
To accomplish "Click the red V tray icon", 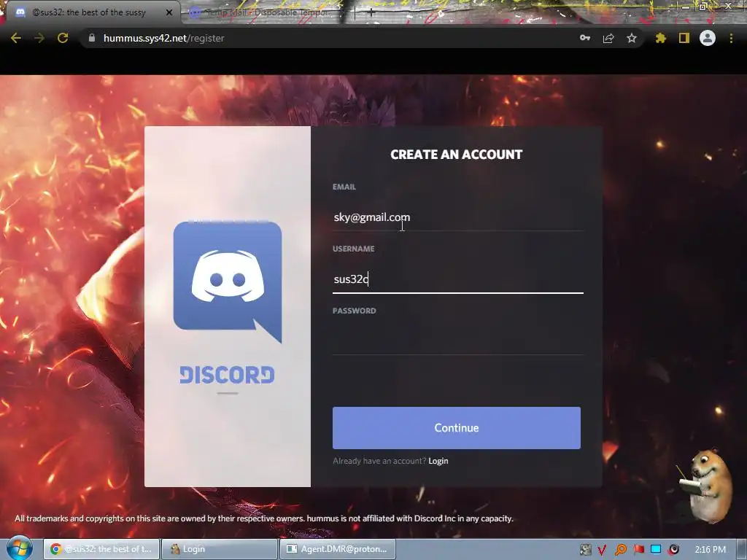I will 602,550.
